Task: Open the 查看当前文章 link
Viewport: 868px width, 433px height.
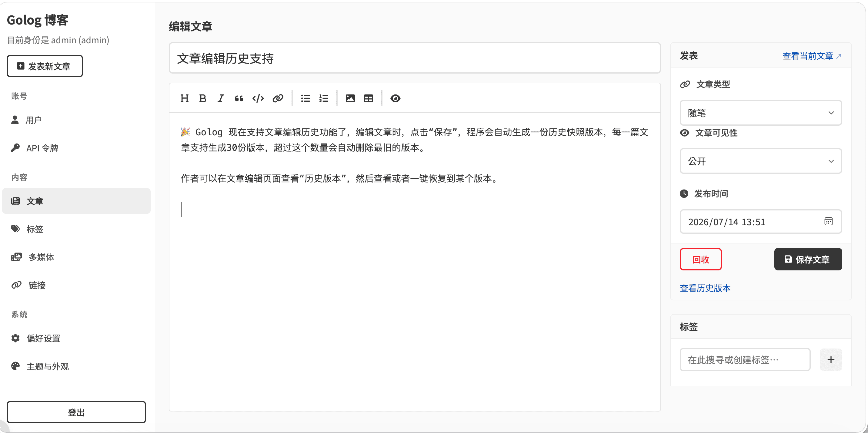Action: pyautogui.click(x=812, y=56)
